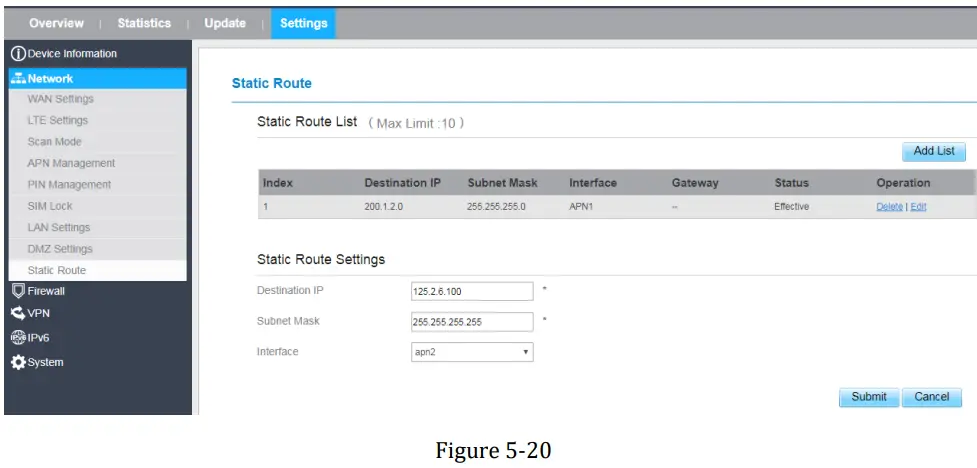The width and height of the screenshot is (977, 468).
Task: Click the Firewall shield icon
Action: 19,291
